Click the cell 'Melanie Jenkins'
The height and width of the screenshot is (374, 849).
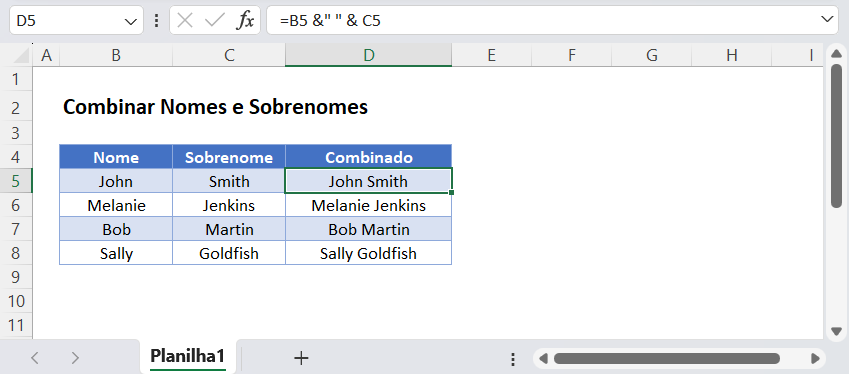[369, 205]
